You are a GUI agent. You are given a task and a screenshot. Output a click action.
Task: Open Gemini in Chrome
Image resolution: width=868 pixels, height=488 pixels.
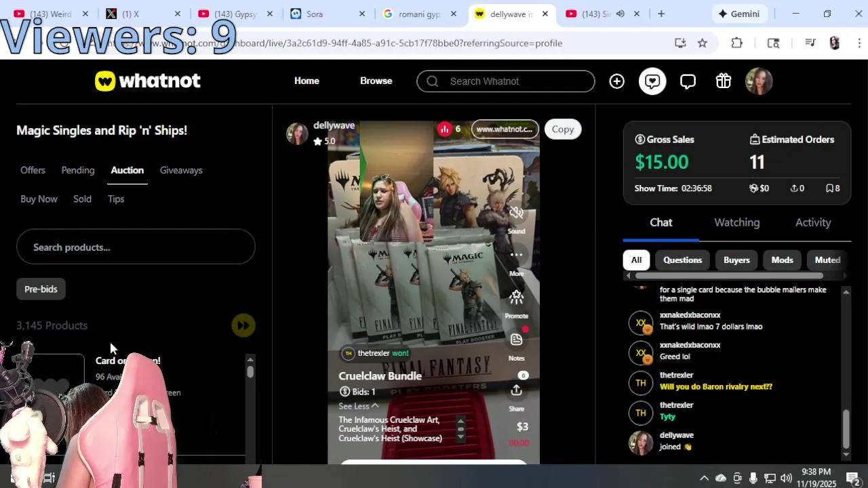click(x=740, y=14)
